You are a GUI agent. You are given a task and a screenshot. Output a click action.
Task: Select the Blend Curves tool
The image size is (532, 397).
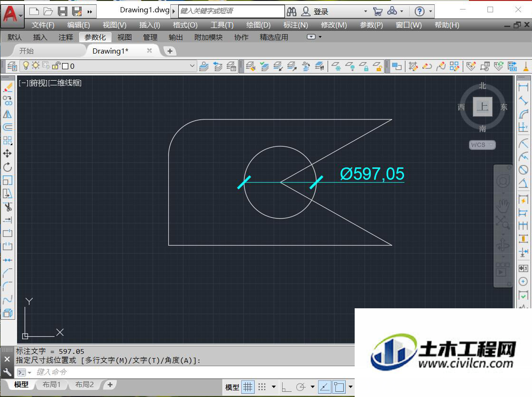pyautogui.click(x=8, y=299)
